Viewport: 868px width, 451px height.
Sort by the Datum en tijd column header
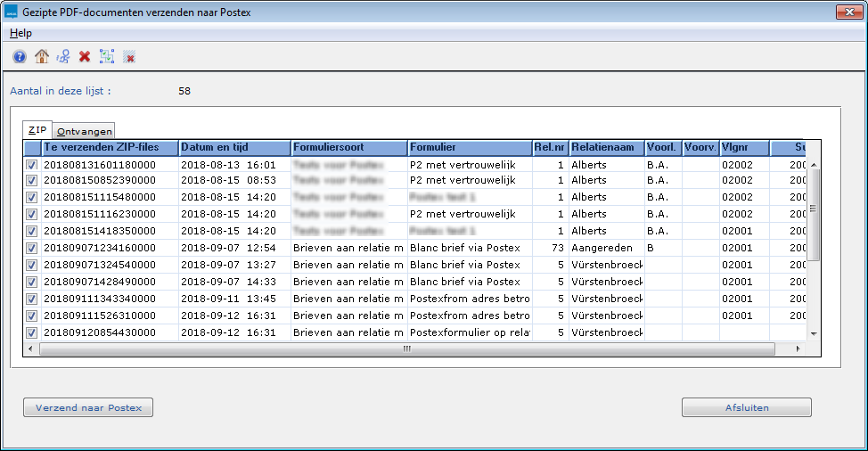coord(233,147)
